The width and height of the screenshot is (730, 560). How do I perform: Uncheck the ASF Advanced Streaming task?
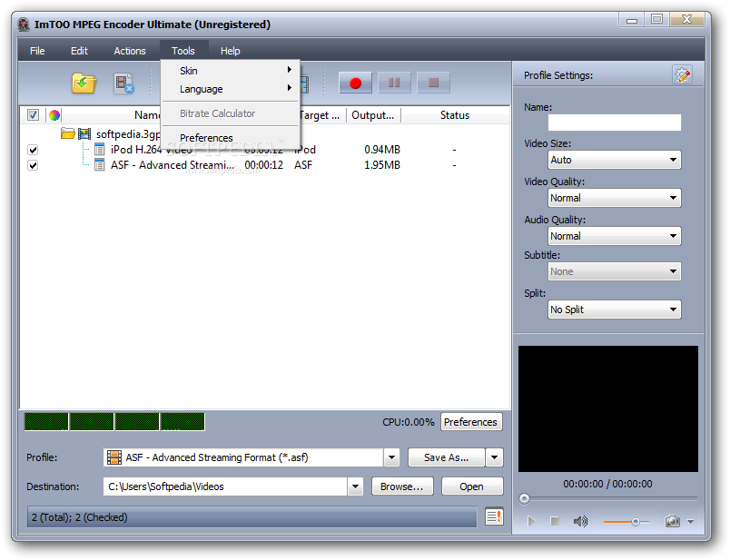[33, 165]
